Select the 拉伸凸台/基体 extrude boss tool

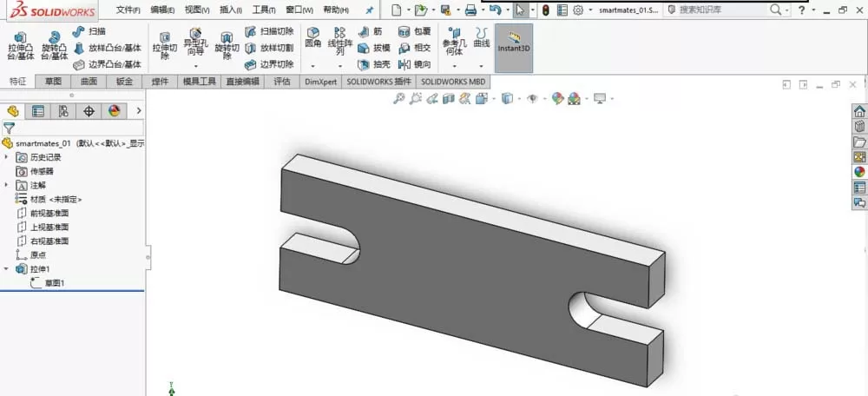(21, 46)
